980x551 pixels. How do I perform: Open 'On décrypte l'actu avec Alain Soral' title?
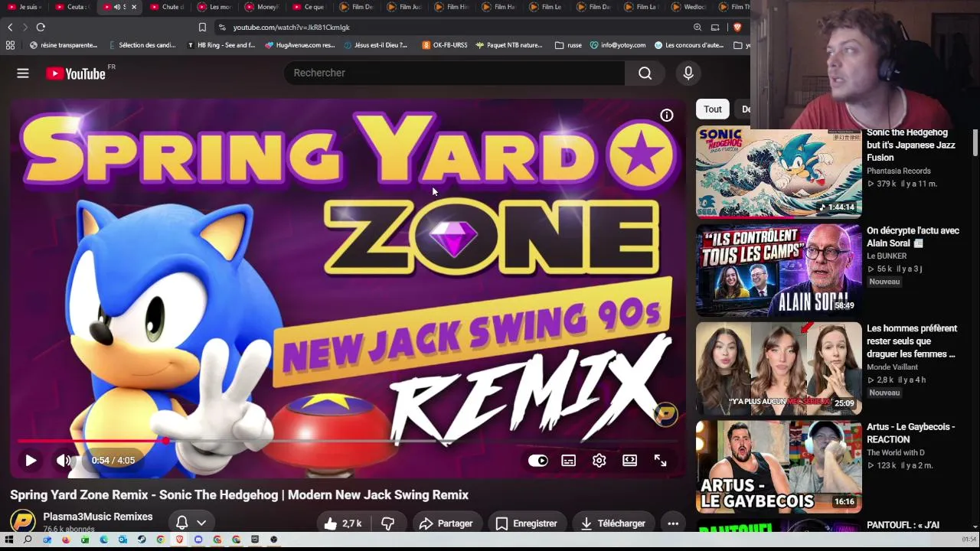coord(913,237)
